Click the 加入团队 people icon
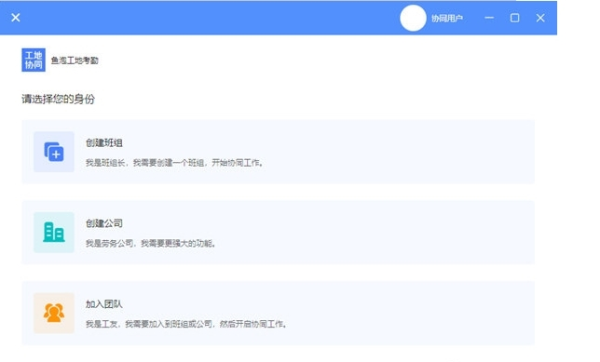600x362 pixels. pos(54,313)
